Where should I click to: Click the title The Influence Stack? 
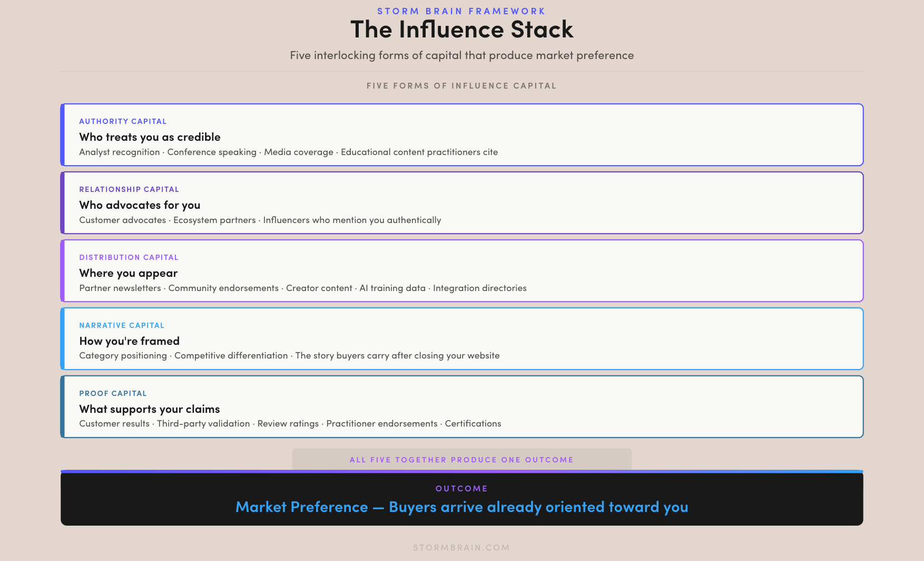pyautogui.click(x=461, y=30)
